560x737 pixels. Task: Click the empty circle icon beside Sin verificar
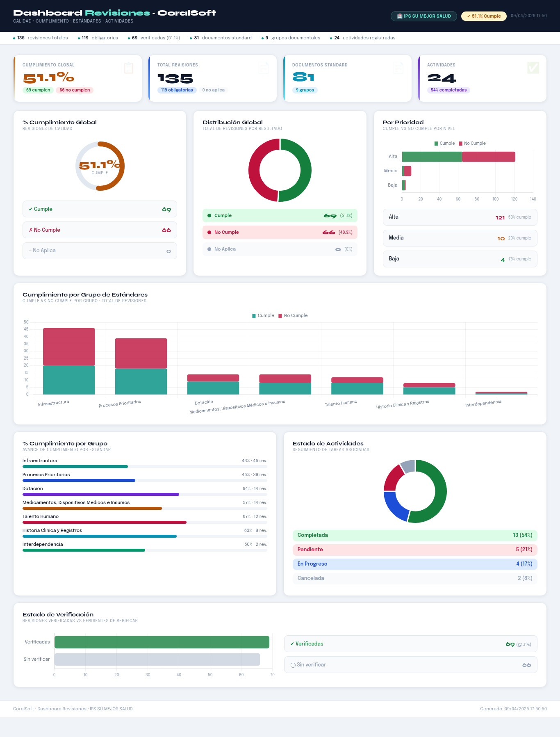coord(293,665)
